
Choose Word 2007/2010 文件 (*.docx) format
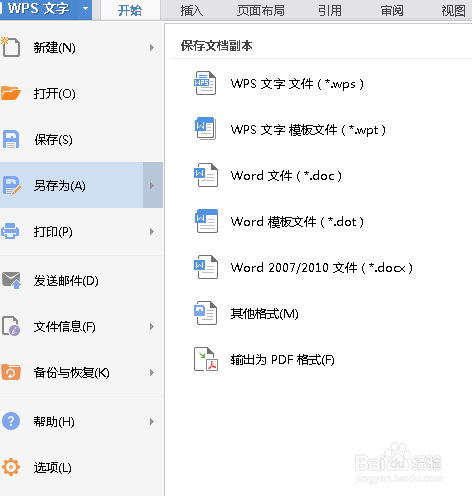(x=322, y=267)
